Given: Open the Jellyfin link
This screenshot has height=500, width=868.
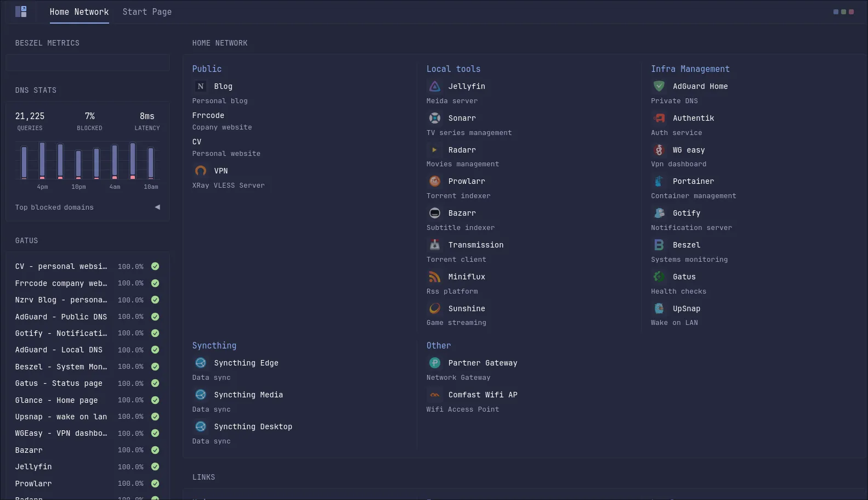Looking at the screenshot, I should coord(467,86).
